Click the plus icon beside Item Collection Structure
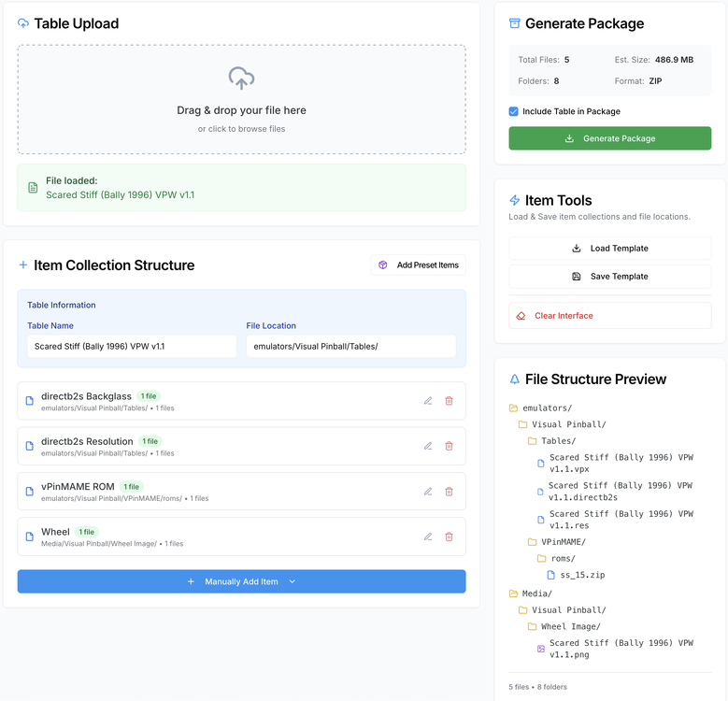 (x=22, y=265)
